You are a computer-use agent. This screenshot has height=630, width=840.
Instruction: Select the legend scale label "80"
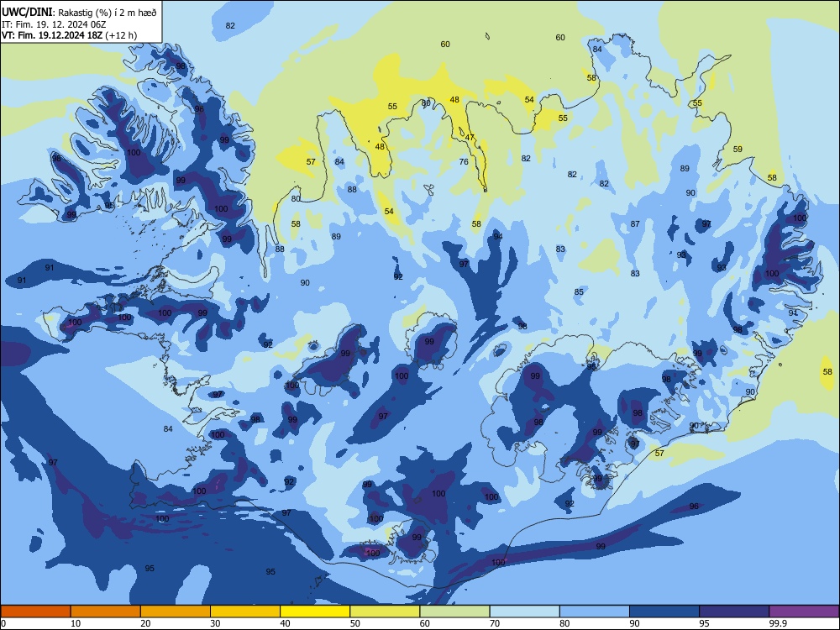tap(564, 623)
